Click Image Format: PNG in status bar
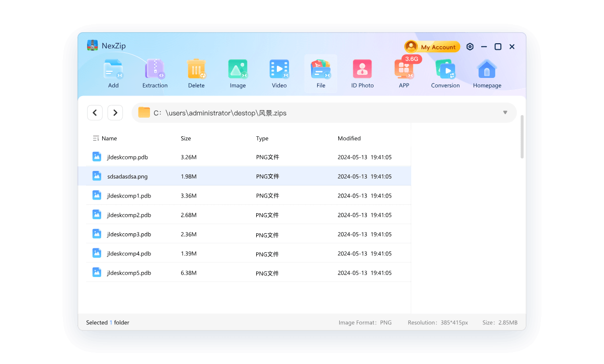This screenshot has height=364, width=604. point(365,322)
